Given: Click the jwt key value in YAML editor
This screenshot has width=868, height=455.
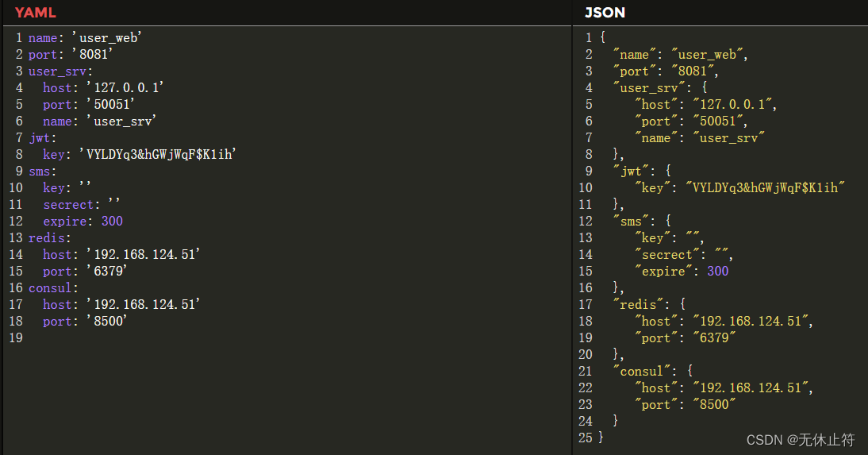Looking at the screenshot, I should 158,154.
